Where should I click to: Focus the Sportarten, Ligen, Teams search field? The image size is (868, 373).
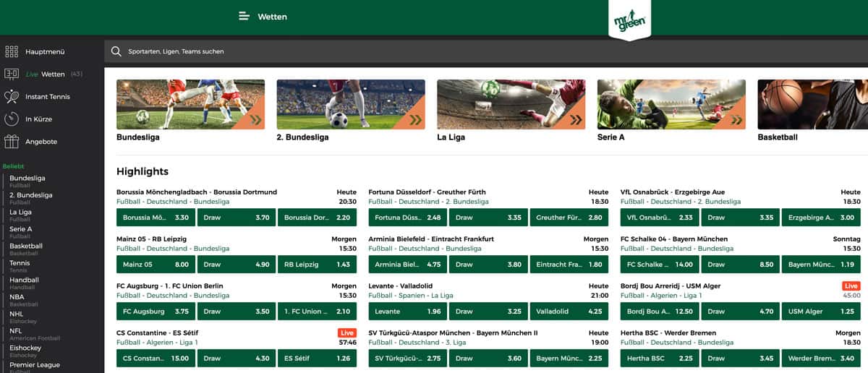pos(486,51)
